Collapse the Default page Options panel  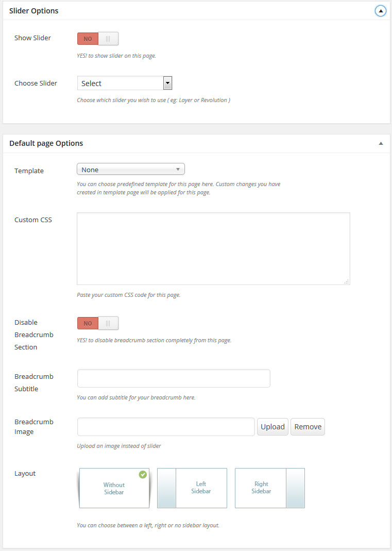pyautogui.click(x=381, y=143)
